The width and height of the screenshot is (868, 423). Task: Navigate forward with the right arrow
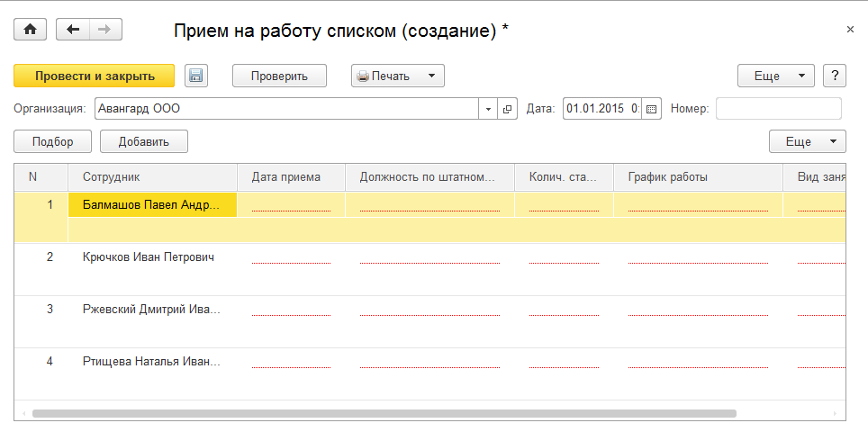(x=105, y=30)
